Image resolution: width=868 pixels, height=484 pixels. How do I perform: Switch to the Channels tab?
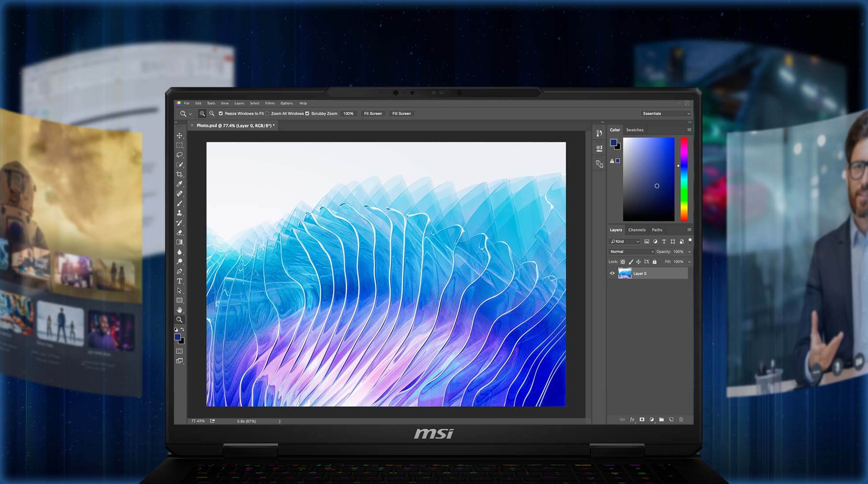tap(637, 230)
